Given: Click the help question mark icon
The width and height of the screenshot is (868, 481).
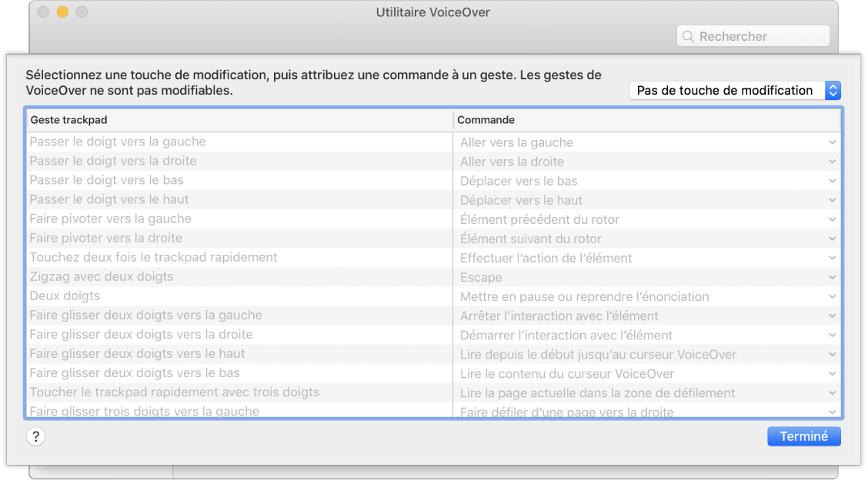Looking at the screenshot, I should point(34,436).
